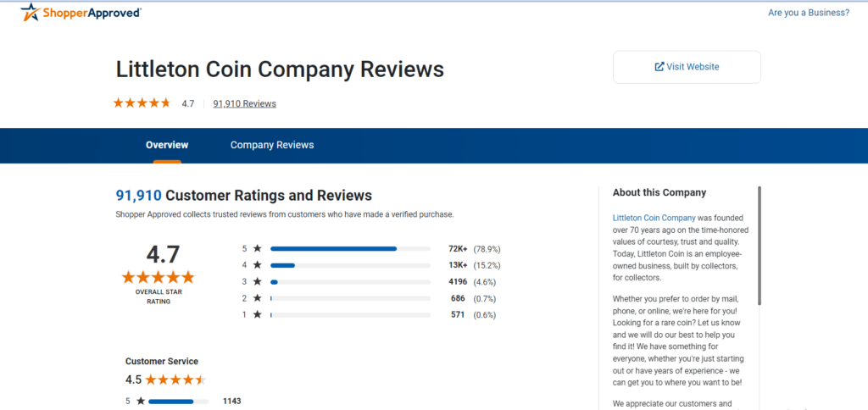The height and width of the screenshot is (410, 868).
Task: Click the star icon in the 4 star row
Action: pyautogui.click(x=257, y=265)
